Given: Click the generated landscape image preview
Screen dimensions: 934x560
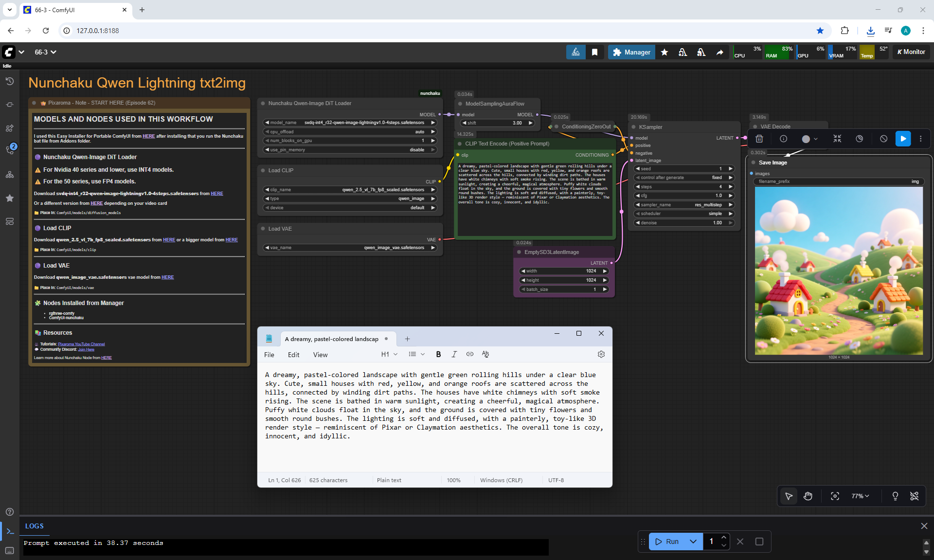Looking at the screenshot, I should tap(839, 271).
